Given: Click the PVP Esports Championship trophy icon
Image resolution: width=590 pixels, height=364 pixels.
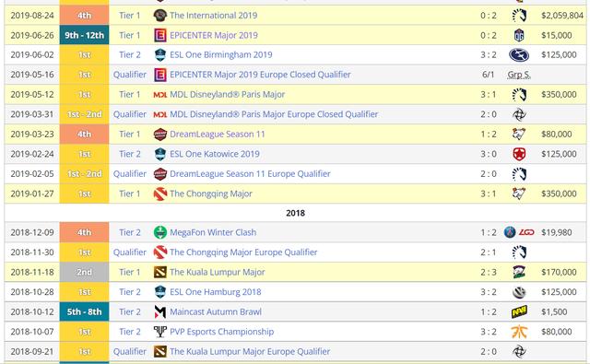Looking at the screenshot, I should tap(160, 332).
